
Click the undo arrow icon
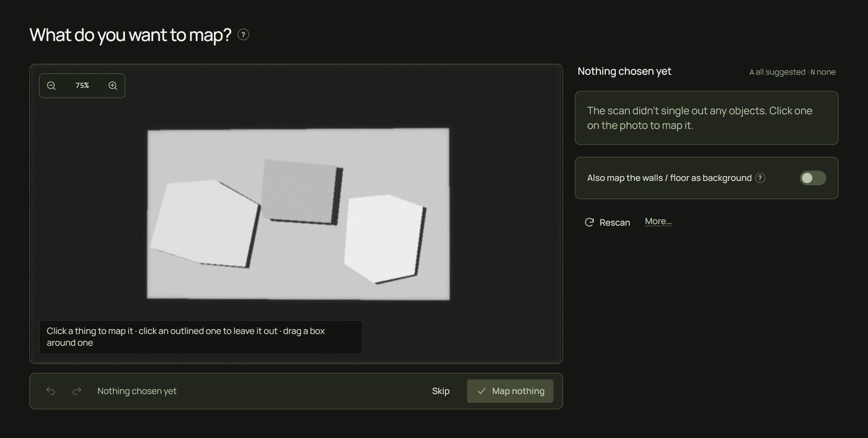(x=51, y=391)
